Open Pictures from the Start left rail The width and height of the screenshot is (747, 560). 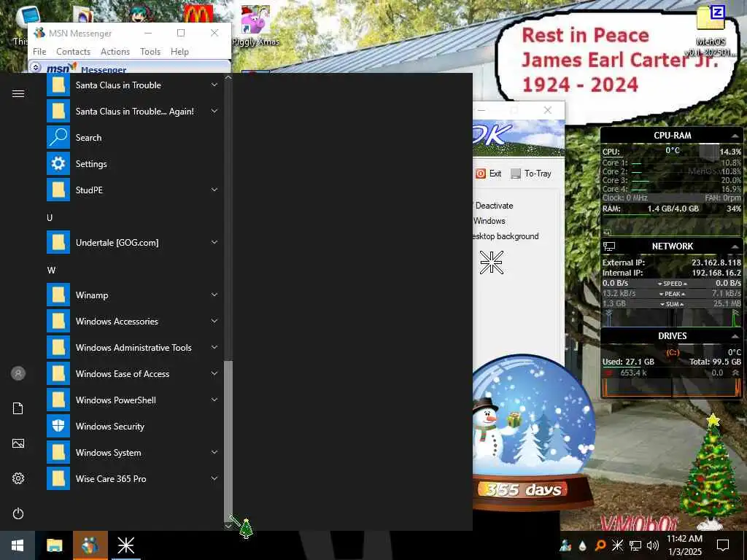point(18,443)
